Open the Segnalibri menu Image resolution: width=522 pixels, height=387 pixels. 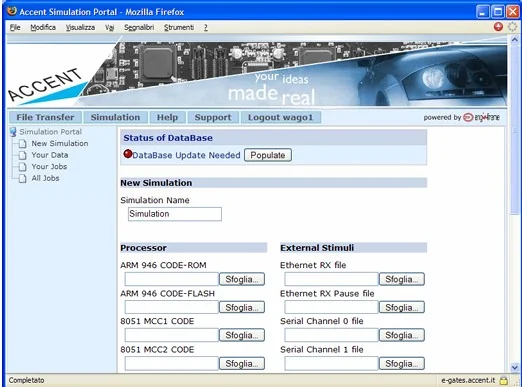pyautogui.click(x=139, y=27)
